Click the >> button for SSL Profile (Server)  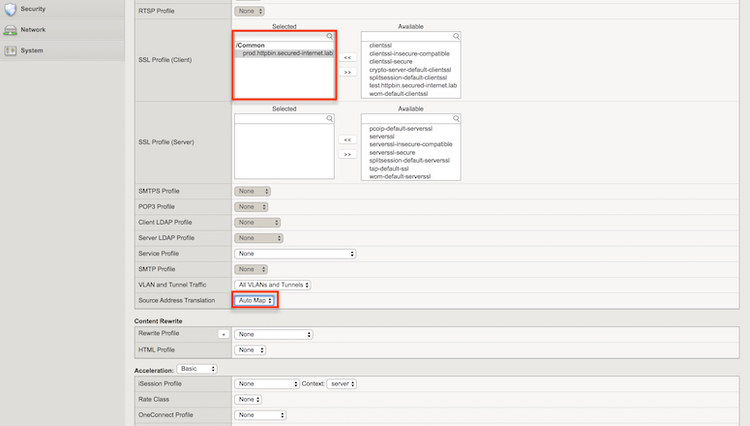tap(348, 154)
